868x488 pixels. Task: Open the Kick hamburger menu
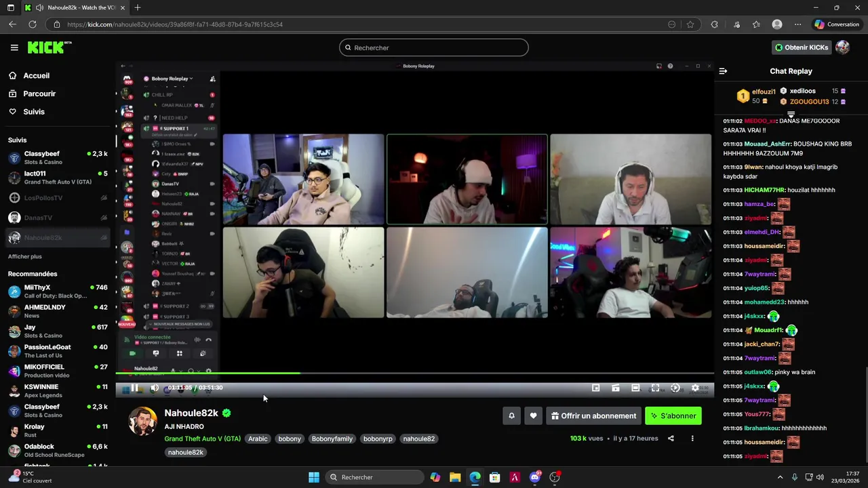[14, 47]
